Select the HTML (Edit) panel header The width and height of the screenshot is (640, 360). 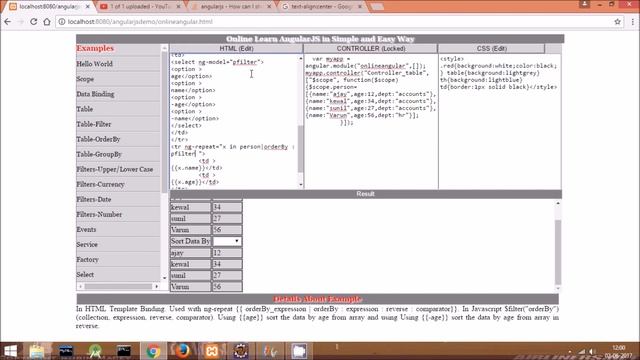236,48
